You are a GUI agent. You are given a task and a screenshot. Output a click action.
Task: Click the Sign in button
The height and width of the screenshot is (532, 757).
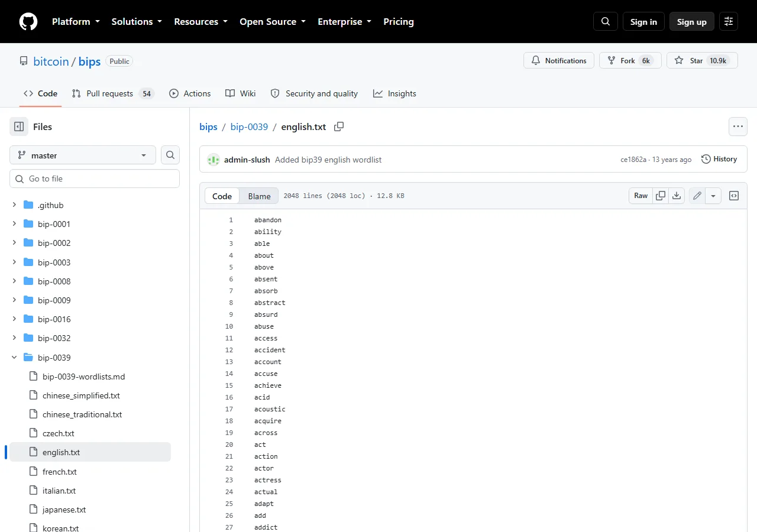[643, 22]
